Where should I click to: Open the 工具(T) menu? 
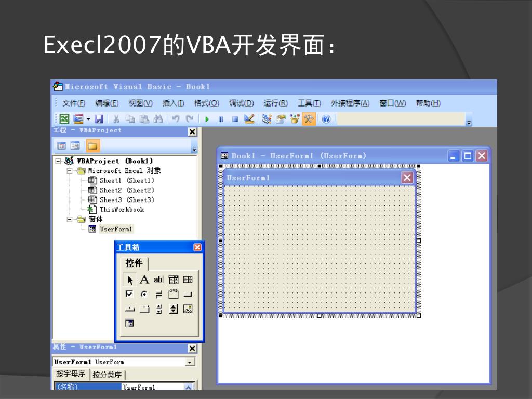[310, 103]
